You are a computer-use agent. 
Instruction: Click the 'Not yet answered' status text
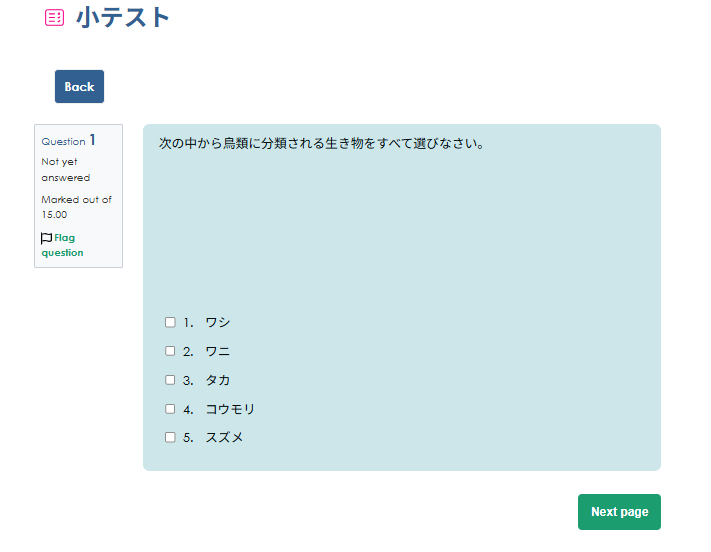coord(65,170)
